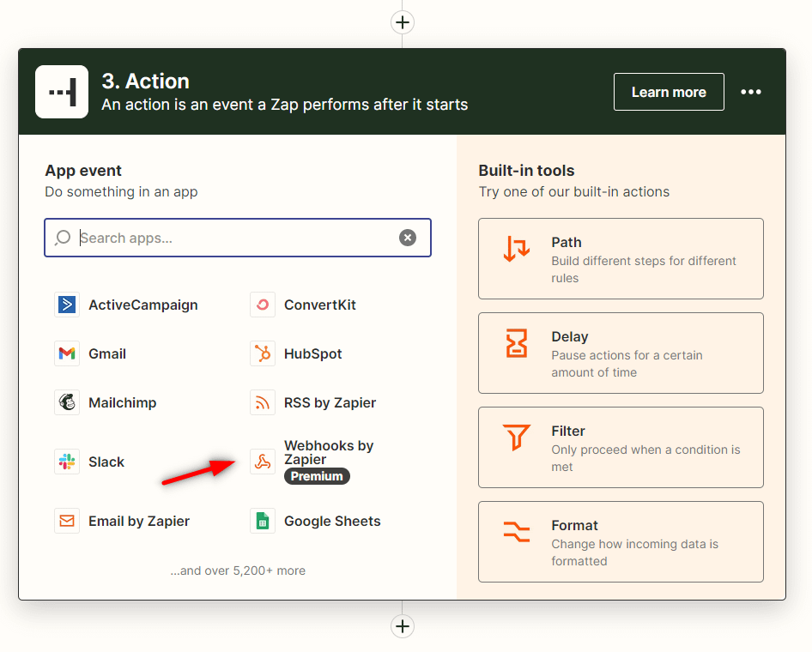Click the Webhooks by Zapier icon
The height and width of the screenshot is (652, 812).
(x=263, y=462)
